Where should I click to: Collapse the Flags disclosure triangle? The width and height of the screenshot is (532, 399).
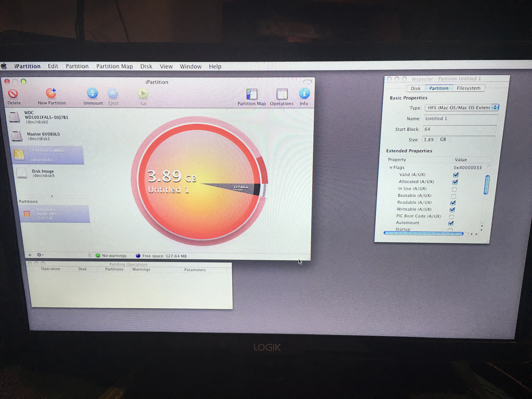391,168
